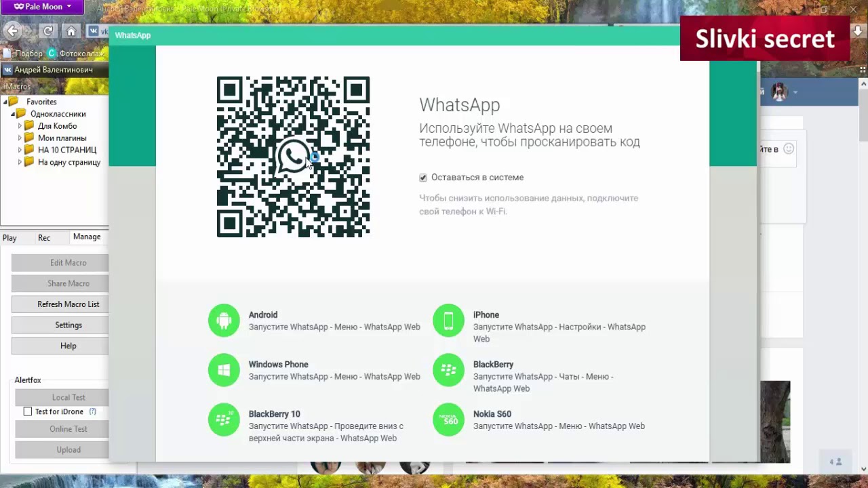The image size is (868, 488).
Task: Click the Nokia S60 heading text
Action: click(x=492, y=414)
